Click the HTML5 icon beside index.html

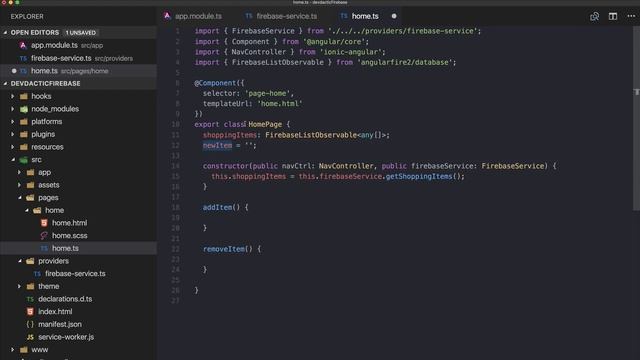[x=30, y=311]
